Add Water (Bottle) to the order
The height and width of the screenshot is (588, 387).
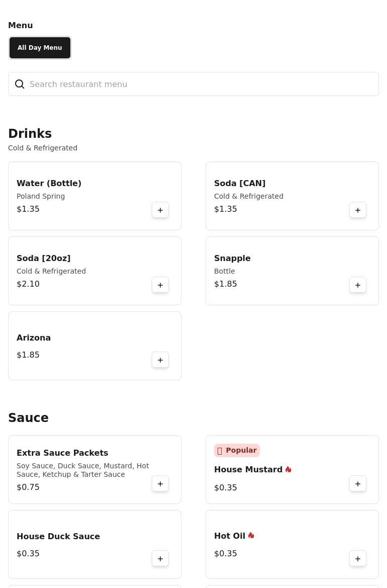click(160, 210)
